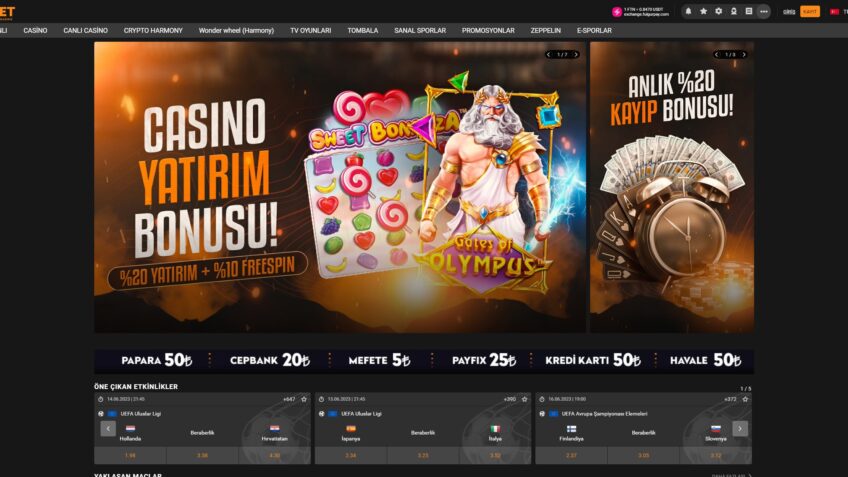Screen dimensions: 848x477
Task: Click the Turkish flag language selector
Action: pyautogui.click(x=834, y=12)
